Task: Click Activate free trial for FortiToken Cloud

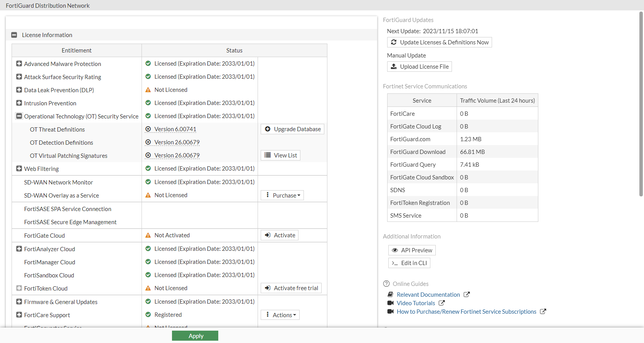Action: pos(291,288)
